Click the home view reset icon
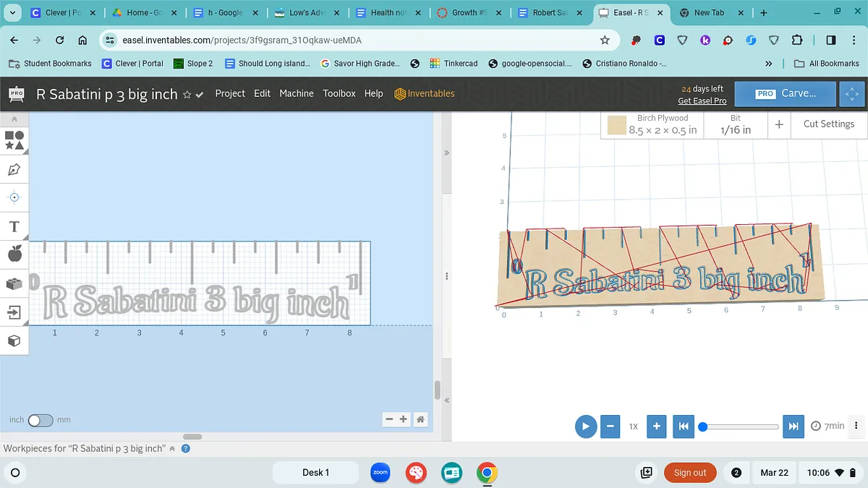868x488 pixels. point(420,419)
